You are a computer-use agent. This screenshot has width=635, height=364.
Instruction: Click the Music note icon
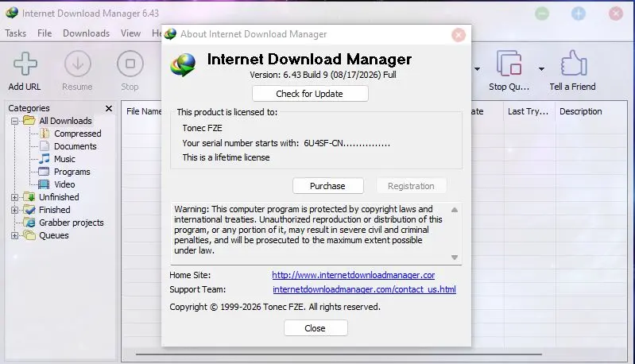pyautogui.click(x=45, y=158)
